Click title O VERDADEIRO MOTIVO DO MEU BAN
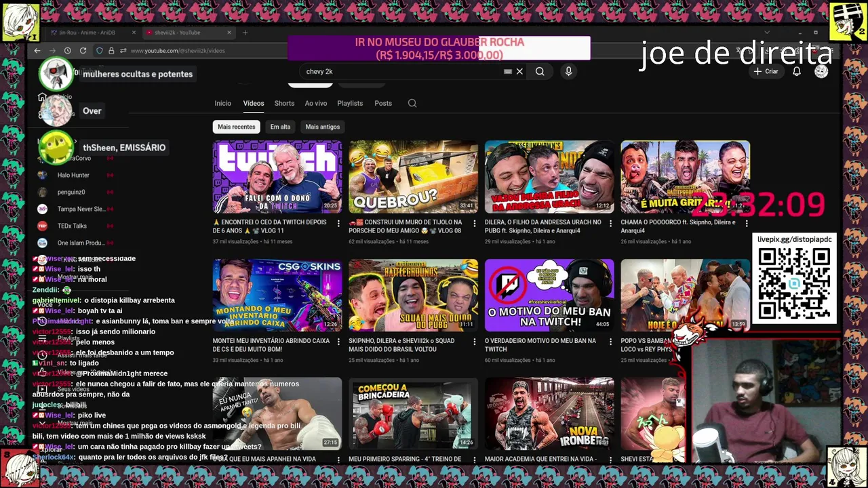The width and height of the screenshot is (868, 488). click(x=540, y=345)
